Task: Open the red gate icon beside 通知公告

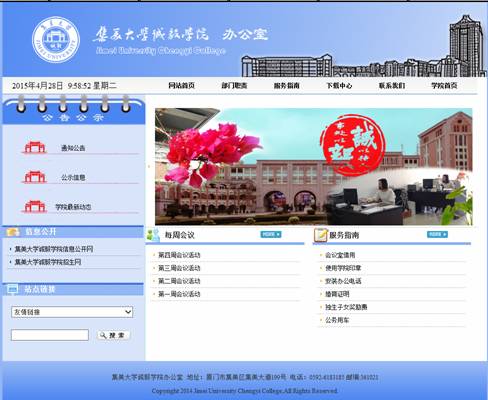Action: coord(34,147)
